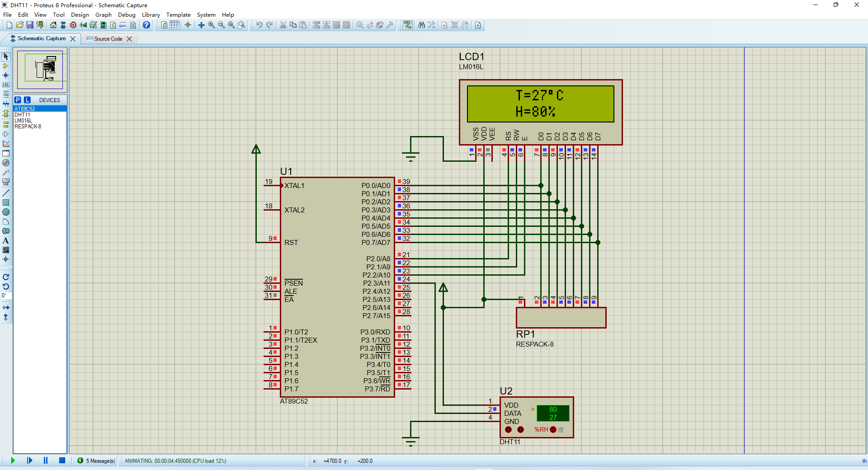Click Search and Tag binoculars icon
868x470 pixels.
(x=421, y=25)
